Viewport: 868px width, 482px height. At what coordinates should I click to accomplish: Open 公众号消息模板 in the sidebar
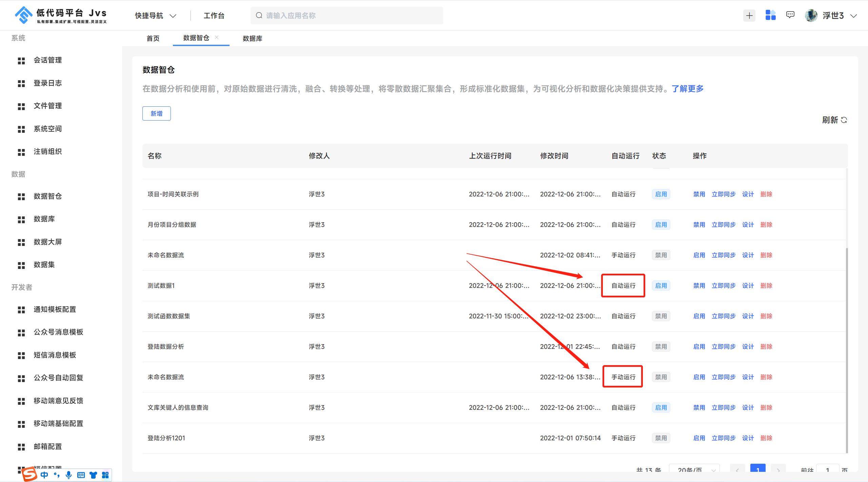point(58,332)
